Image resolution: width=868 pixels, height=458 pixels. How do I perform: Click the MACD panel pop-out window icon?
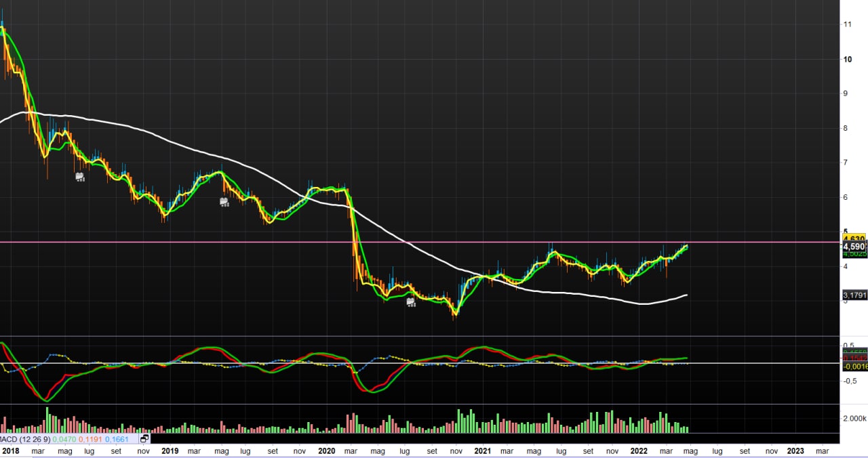point(144,439)
